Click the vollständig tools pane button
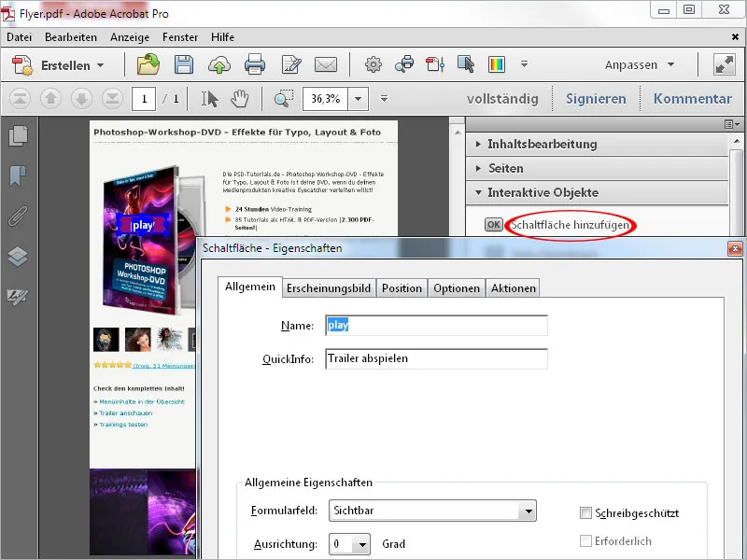The width and height of the screenshot is (747, 560). pos(502,99)
